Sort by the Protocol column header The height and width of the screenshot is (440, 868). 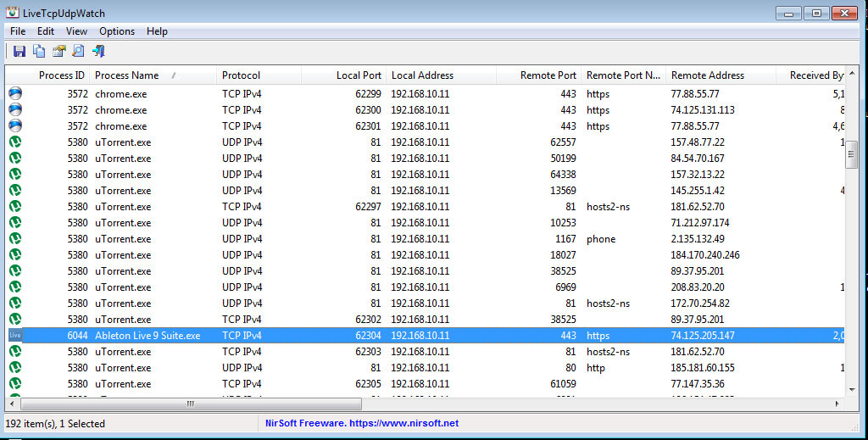click(x=259, y=75)
